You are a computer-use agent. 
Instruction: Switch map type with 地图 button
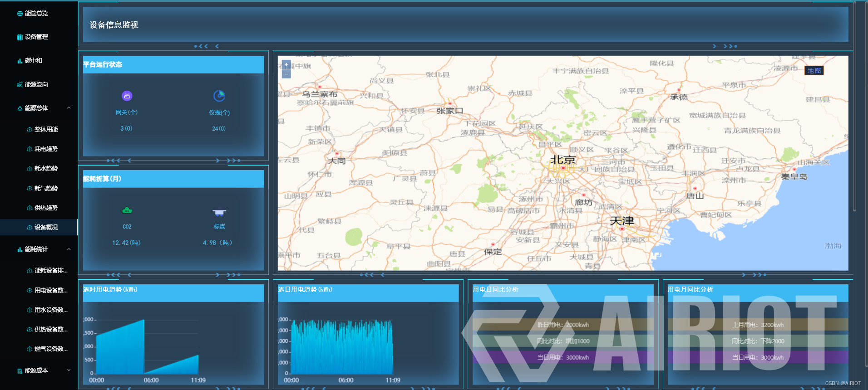coord(814,71)
